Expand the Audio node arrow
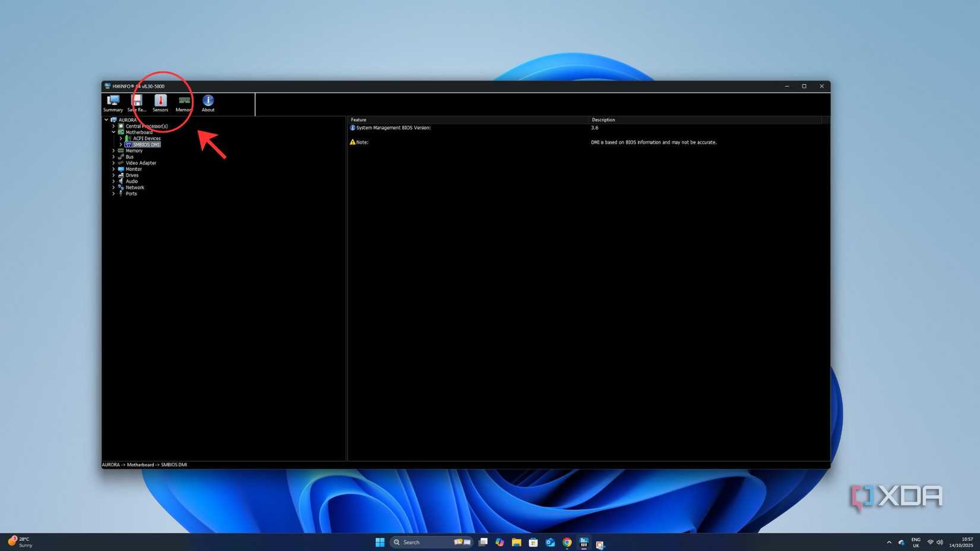980x551 pixels. (x=113, y=181)
